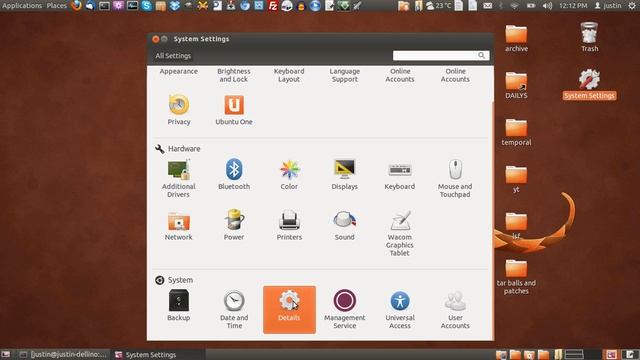
Task: Click the All Settings button
Action: click(x=173, y=56)
